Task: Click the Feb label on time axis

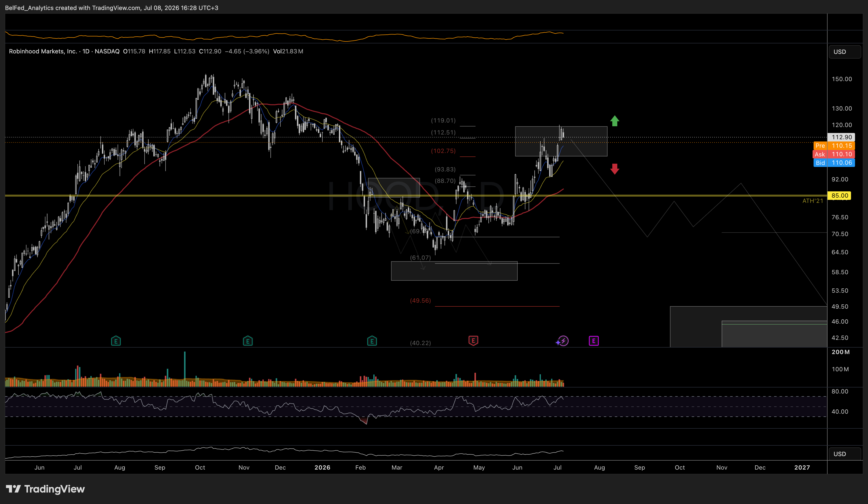Action: (x=360, y=468)
